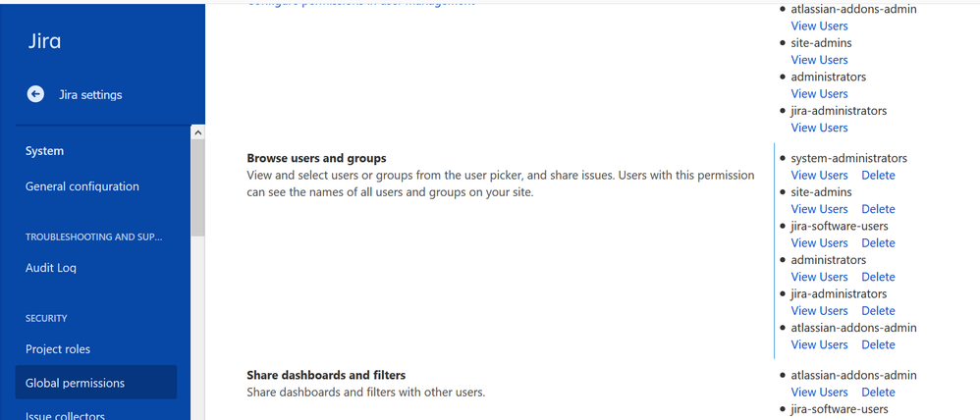Open the Jira logo heading
Image resolution: width=980 pixels, height=420 pixels.
click(44, 41)
